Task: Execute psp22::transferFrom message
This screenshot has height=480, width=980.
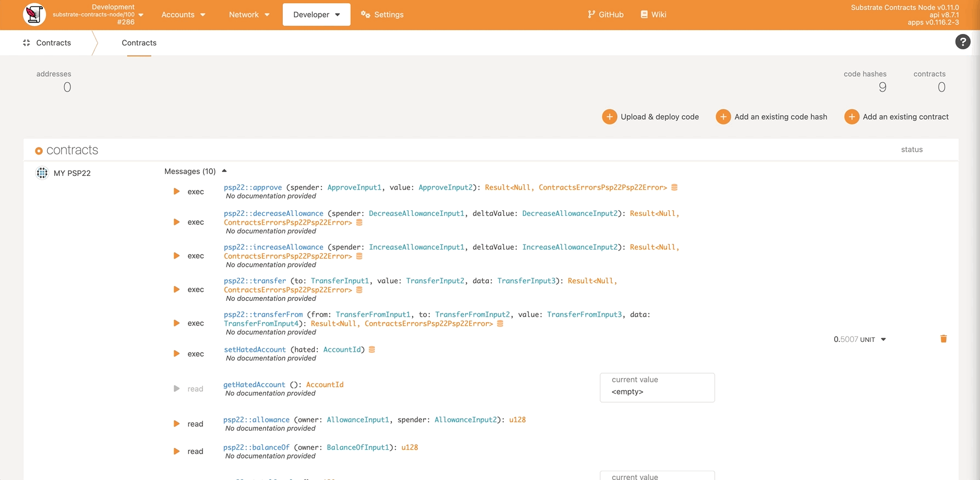Action: (176, 323)
